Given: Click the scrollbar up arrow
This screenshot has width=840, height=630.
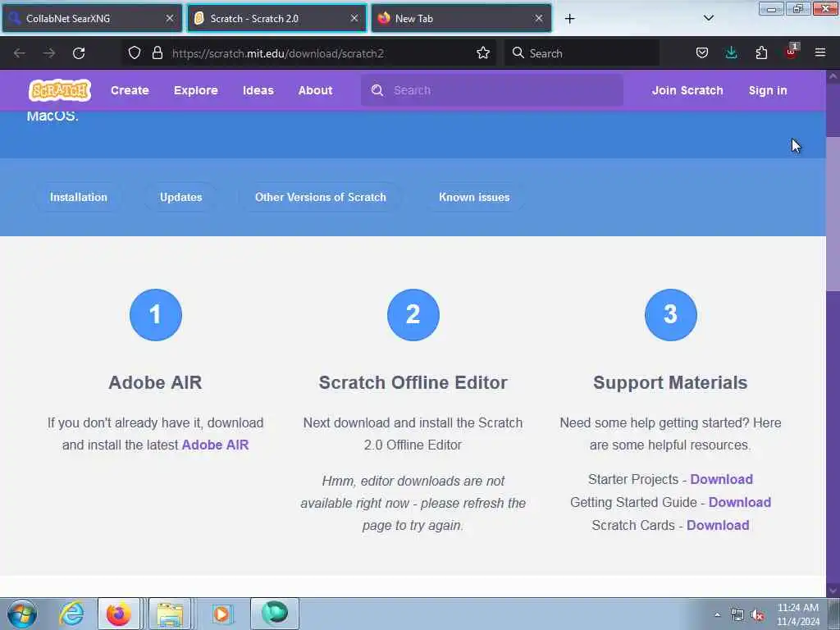Looking at the screenshot, I should pos(833,76).
